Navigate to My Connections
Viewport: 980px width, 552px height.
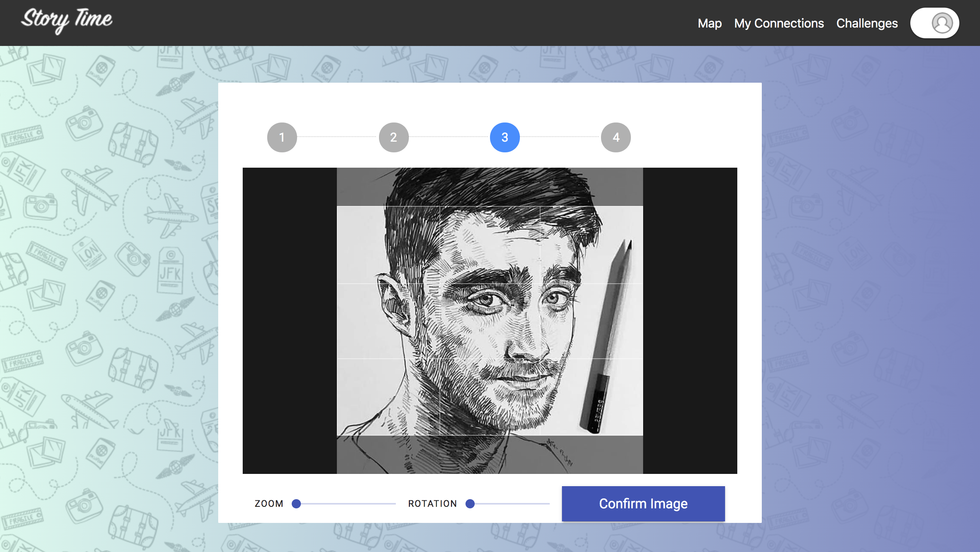[x=779, y=23]
